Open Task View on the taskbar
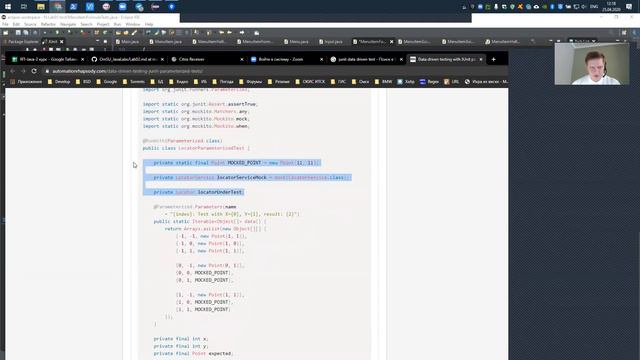The image size is (640, 360). 24,7
